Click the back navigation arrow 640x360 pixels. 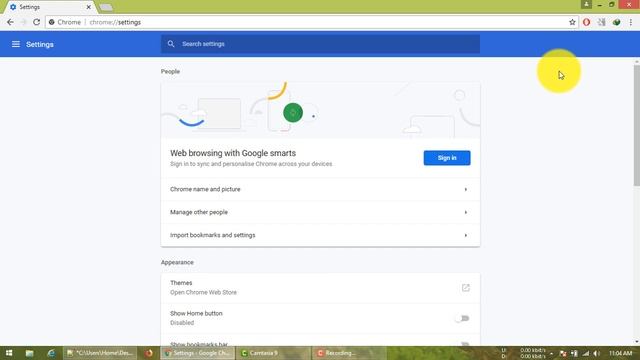(10, 22)
